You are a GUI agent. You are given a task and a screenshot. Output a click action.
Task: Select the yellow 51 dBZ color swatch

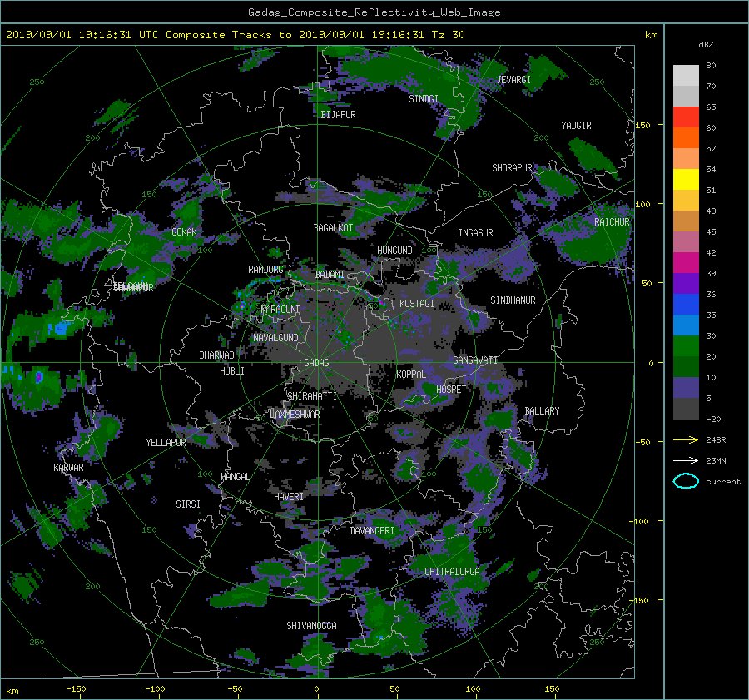click(x=686, y=180)
